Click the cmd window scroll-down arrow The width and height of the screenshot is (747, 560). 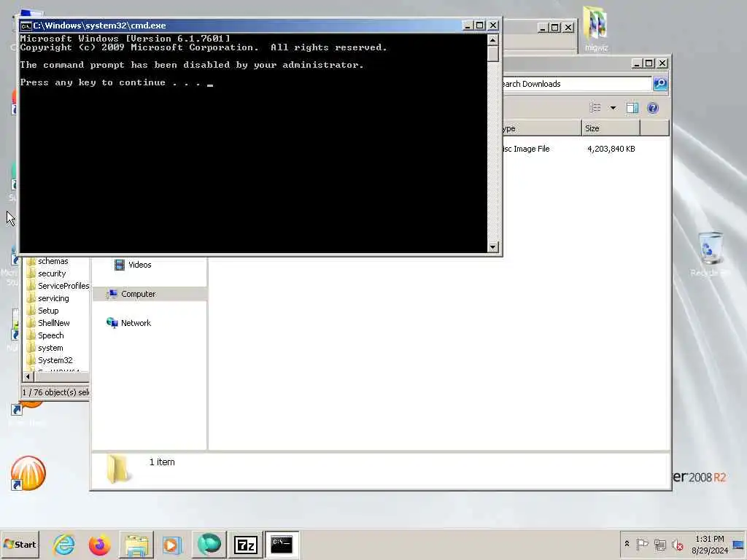coord(493,246)
